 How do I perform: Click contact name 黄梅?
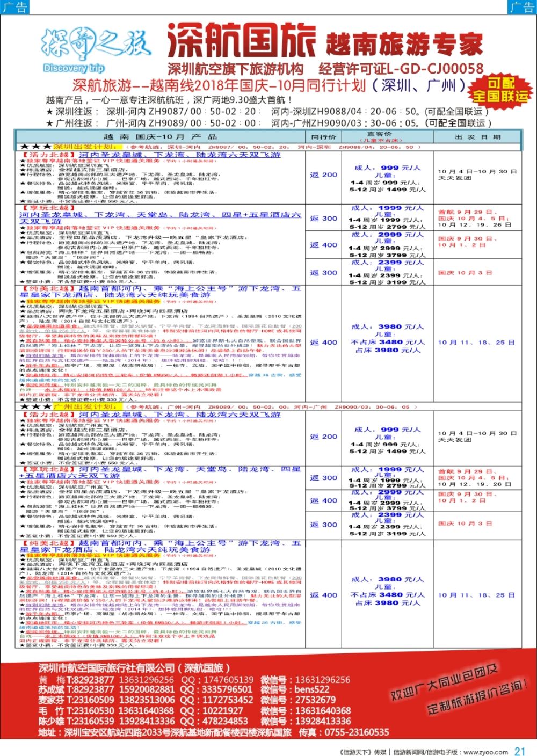pyautogui.click(x=52, y=679)
